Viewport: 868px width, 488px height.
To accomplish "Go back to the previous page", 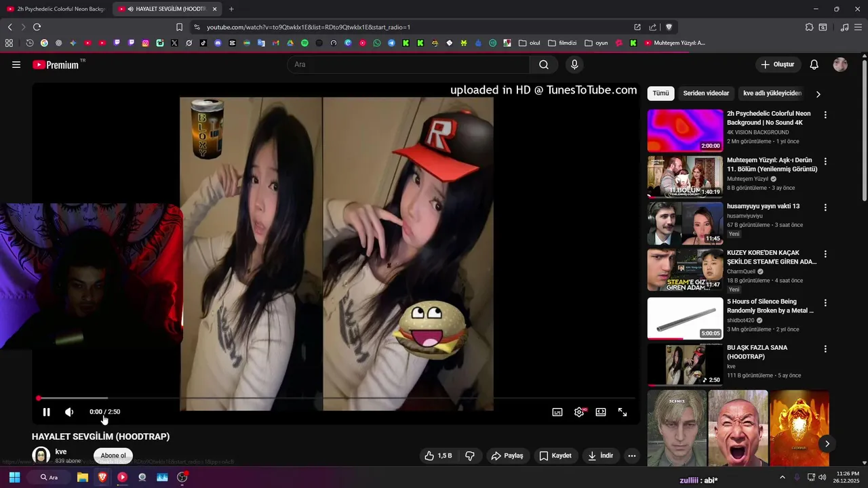I will coord(9,27).
